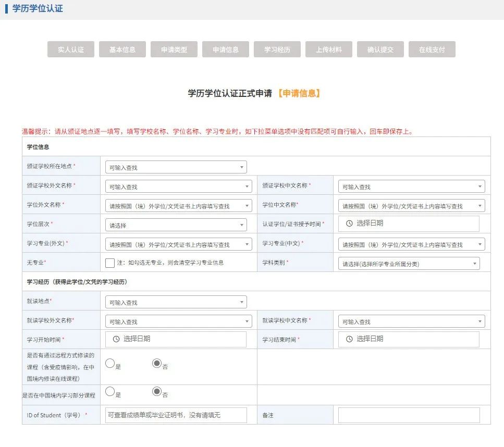The image size is (504, 447).
Task: Click clock icon in 学习结束时间 field
Action: click(349, 339)
